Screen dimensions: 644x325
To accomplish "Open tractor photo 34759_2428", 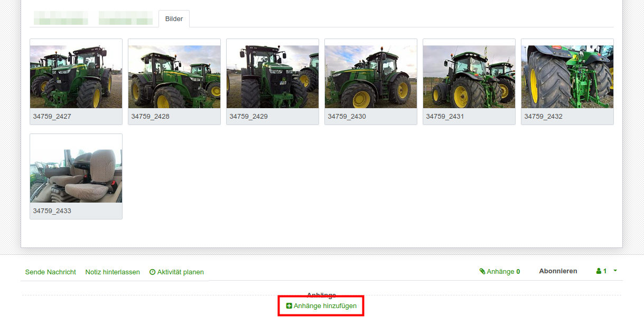I will click(x=174, y=77).
